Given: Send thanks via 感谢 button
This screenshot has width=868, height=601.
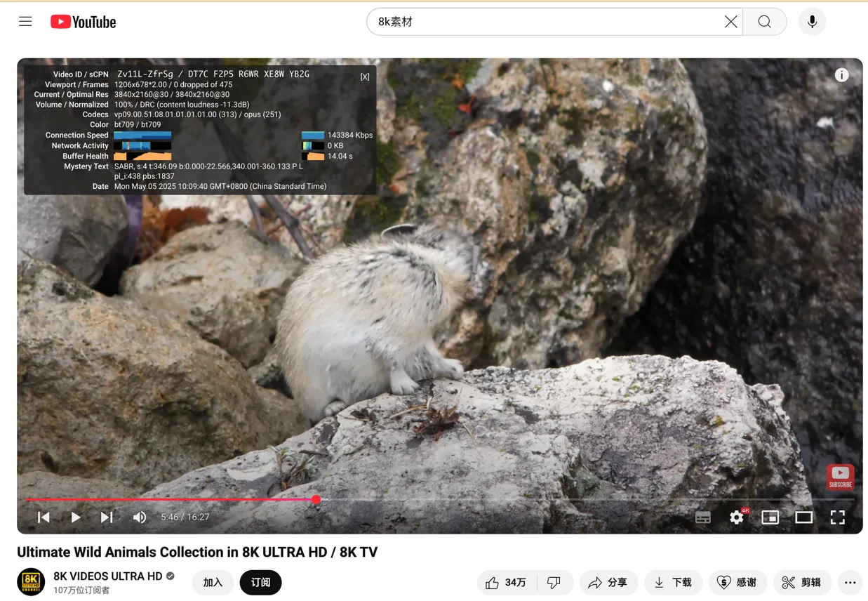Looking at the screenshot, I should pyautogui.click(x=737, y=583).
